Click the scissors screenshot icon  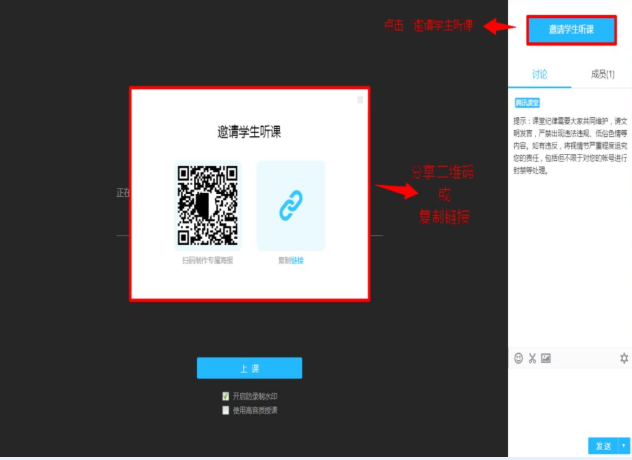click(532, 358)
